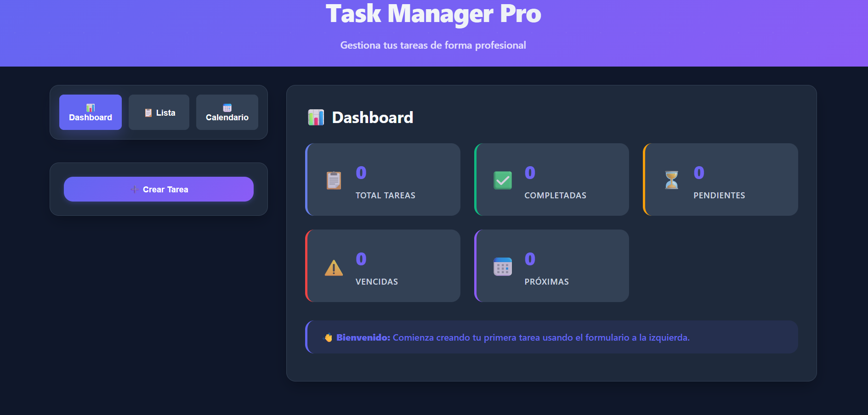Select the hourglass icon on Pendientes card
868x415 pixels.
[x=671, y=180]
